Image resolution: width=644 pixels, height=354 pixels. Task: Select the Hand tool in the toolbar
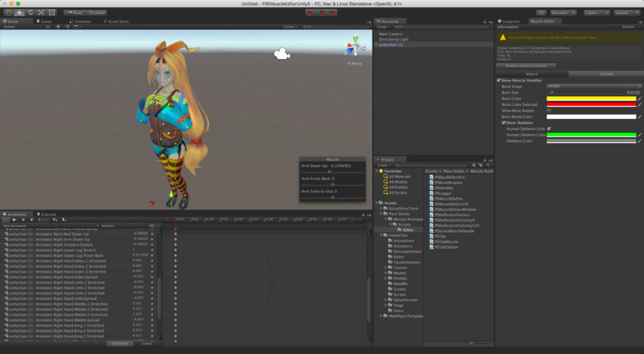9,13
